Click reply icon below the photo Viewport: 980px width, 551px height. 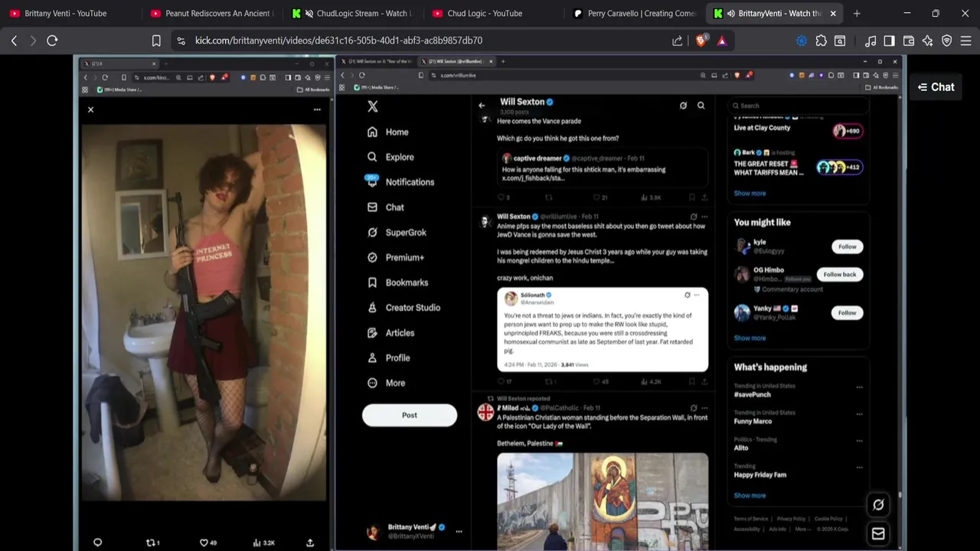(97, 543)
